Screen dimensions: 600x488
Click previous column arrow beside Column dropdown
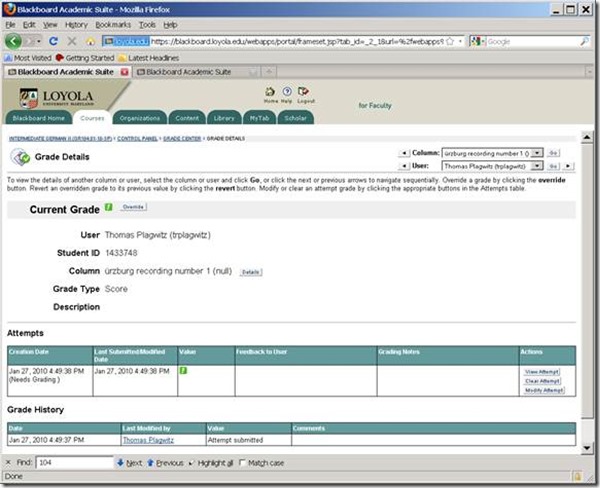(404, 153)
